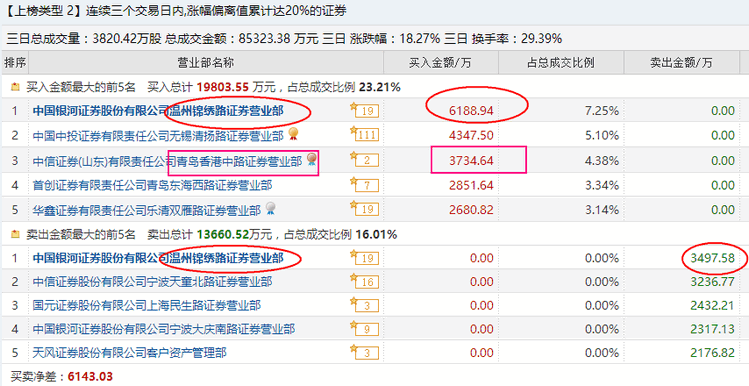Click gold medal icon after 无锡清扬路证券营业部
Screen dimensions: 749x386
(x=293, y=134)
